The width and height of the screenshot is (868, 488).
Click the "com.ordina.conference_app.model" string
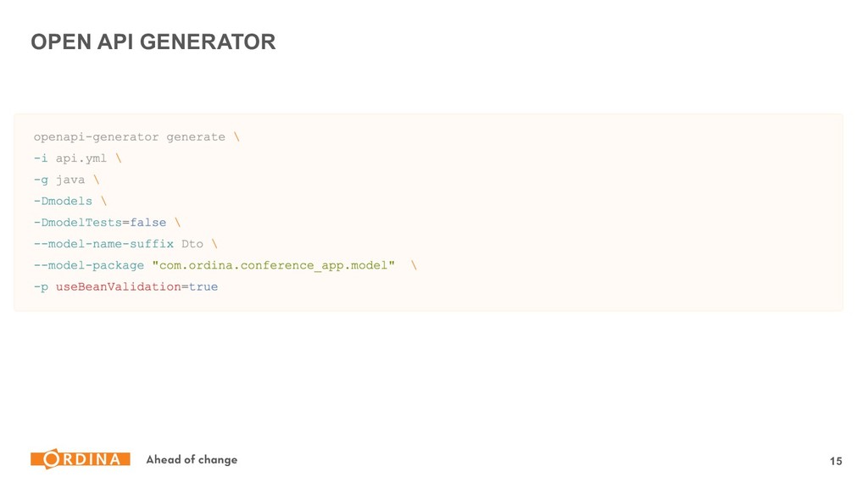coord(274,265)
